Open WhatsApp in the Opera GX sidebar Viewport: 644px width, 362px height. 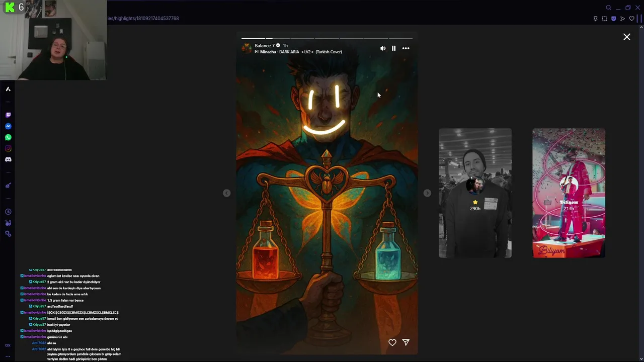click(8, 137)
